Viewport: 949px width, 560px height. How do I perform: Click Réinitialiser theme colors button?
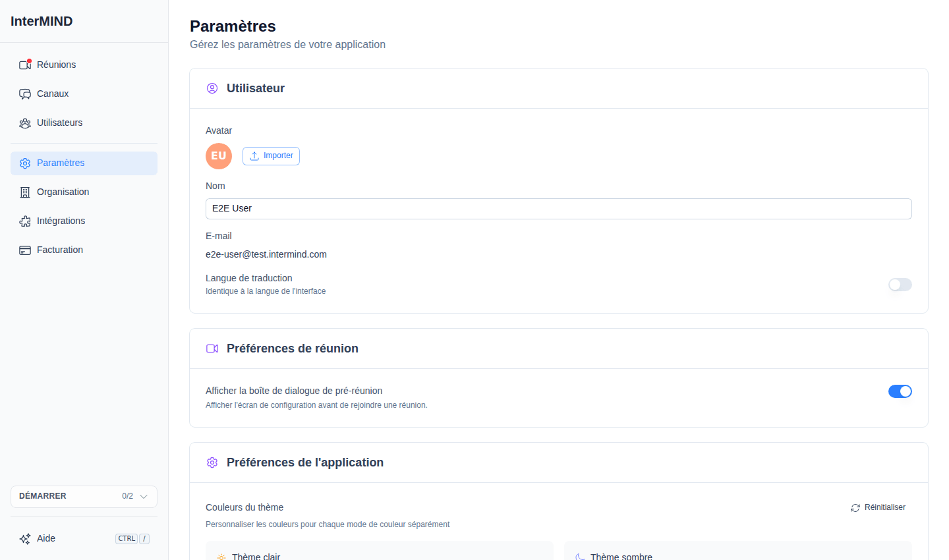[878, 508]
